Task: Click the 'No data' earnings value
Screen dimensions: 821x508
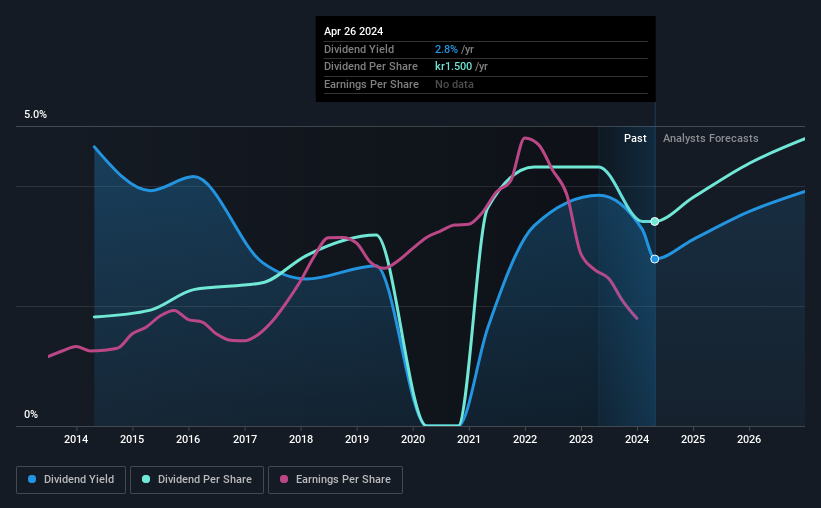Action: pyautogui.click(x=454, y=84)
